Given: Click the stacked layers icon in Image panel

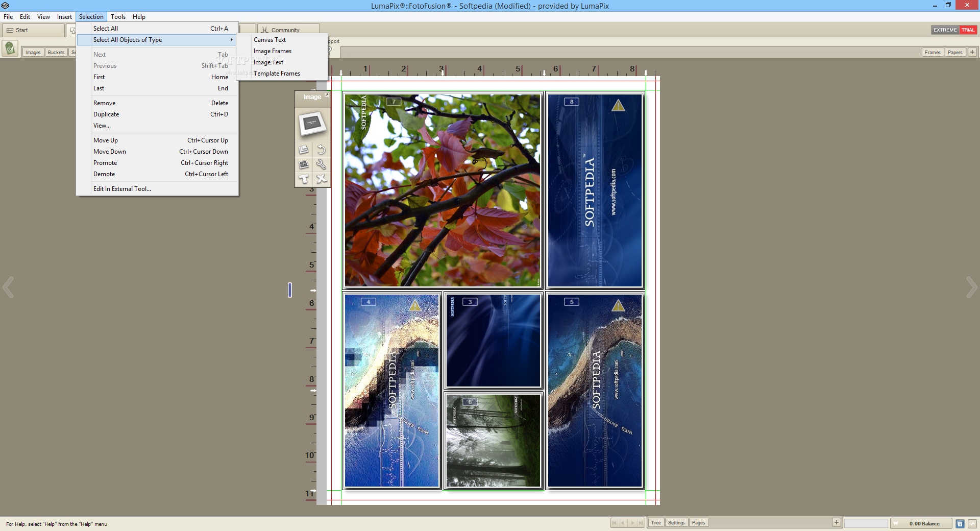Looking at the screenshot, I should (x=304, y=149).
